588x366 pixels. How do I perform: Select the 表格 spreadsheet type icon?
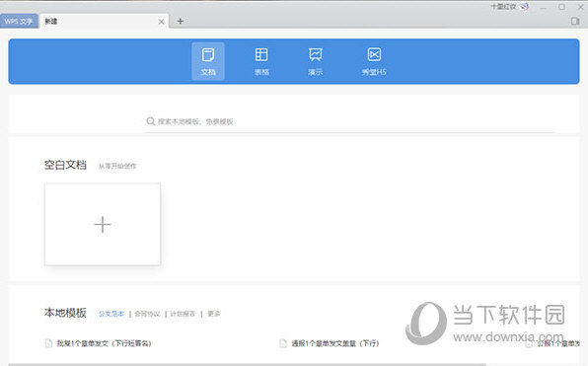pyautogui.click(x=261, y=61)
